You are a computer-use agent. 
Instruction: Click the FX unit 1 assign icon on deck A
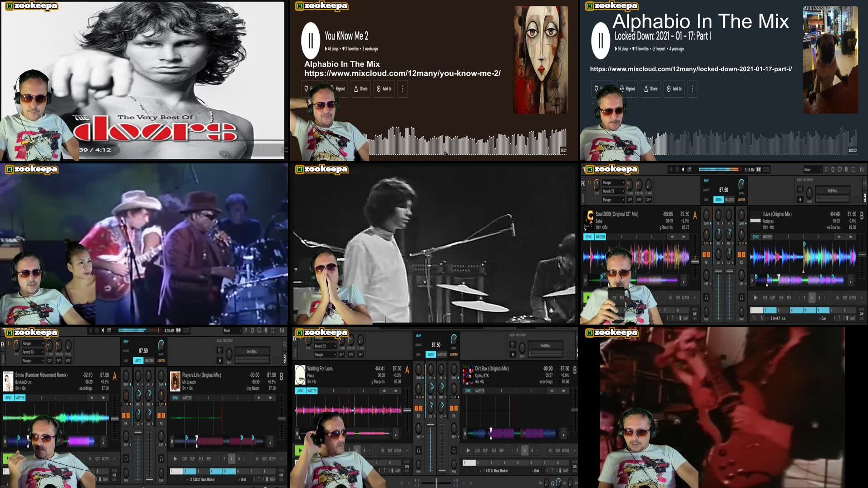(705, 254)
